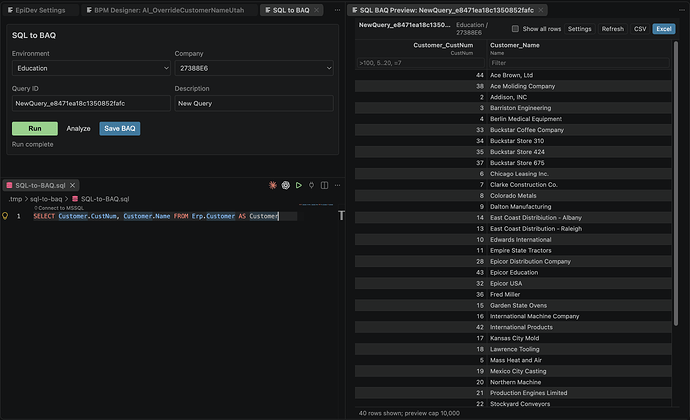Image resolution: width=690 pixels, height=420 pixels.
Task: Select the Kansas City Mold row
Action: [x=513, y=338]
